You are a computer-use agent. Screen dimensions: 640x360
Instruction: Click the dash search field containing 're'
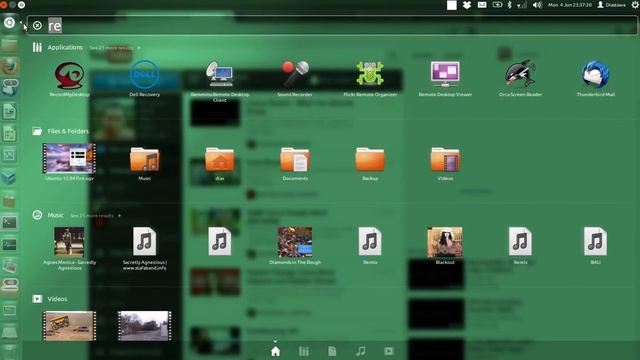pyautogui.click(x=331, y=26)
